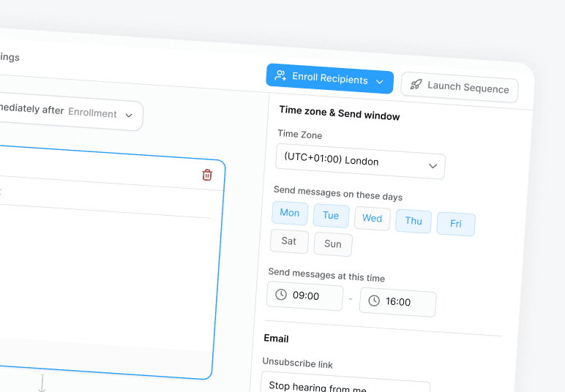Click the Enroll Recipients button
This screenshot has width=565, height=392.
[x=329, y=78]
